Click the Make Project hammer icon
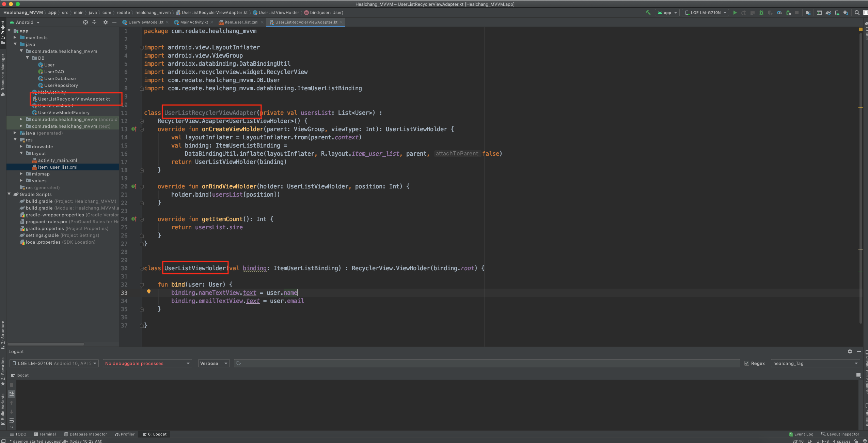Image resolution: width=868 pixels, height=443 pixels. pos(648,13)
